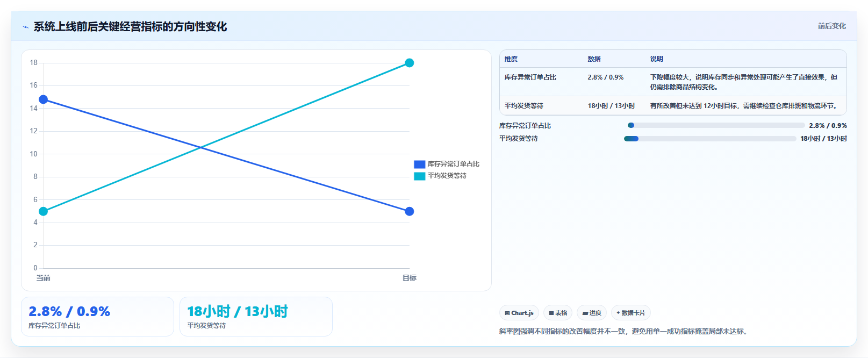868x358 pixels.
Task: Click the 数据 column header
Action: [x=594, y=59]
